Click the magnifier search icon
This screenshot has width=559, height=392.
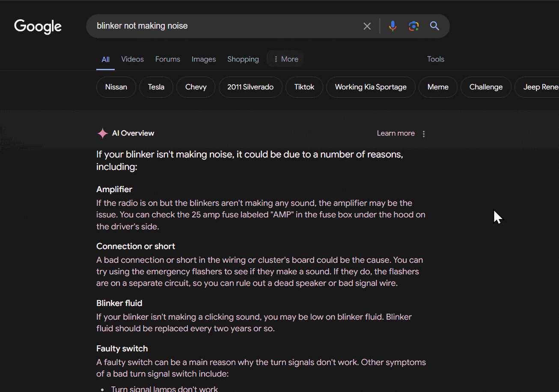[434, 26]
